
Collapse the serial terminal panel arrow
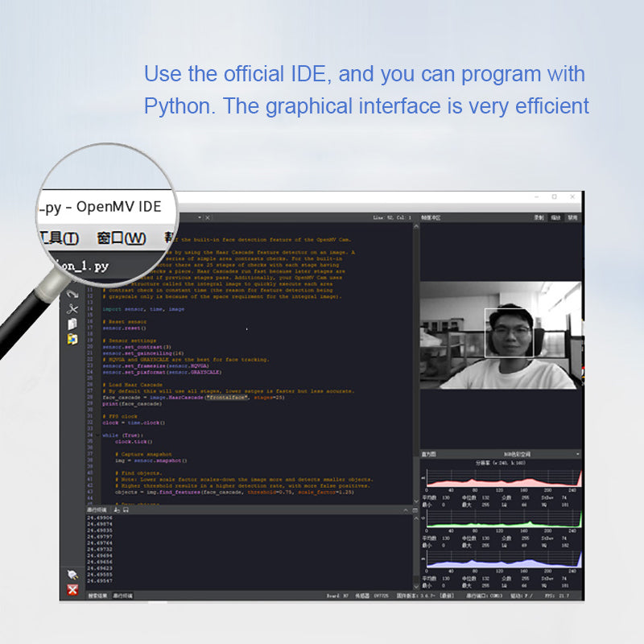pos(405,510)
